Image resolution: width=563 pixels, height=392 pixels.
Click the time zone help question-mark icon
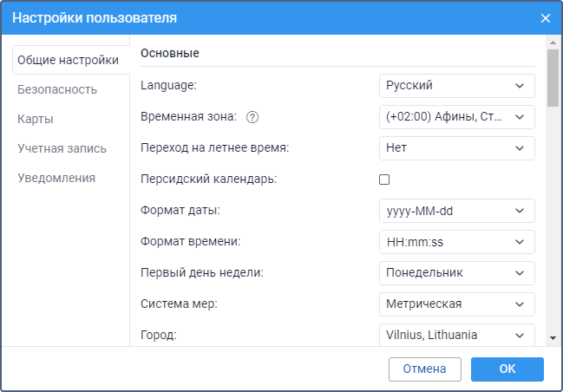click(252, 117)
